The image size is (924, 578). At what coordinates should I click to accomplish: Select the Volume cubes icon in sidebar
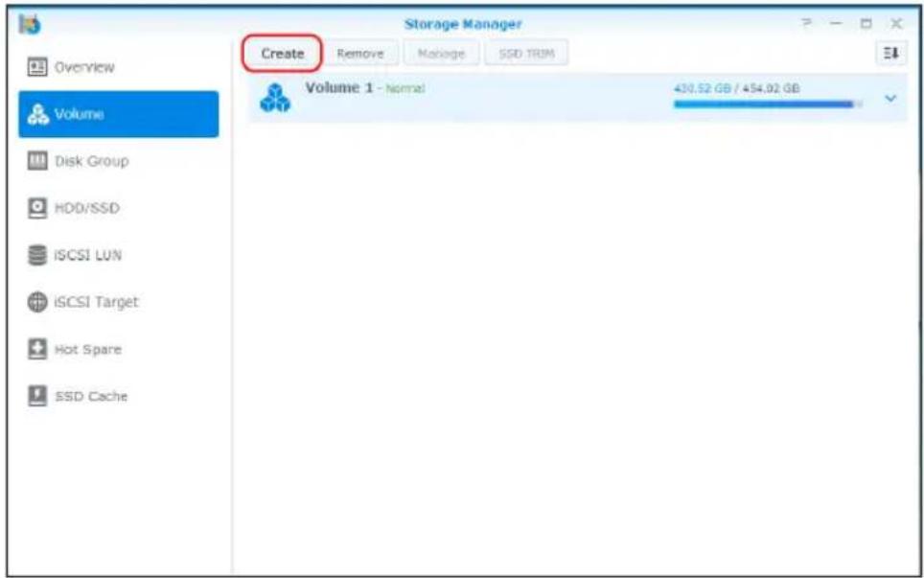38,114
